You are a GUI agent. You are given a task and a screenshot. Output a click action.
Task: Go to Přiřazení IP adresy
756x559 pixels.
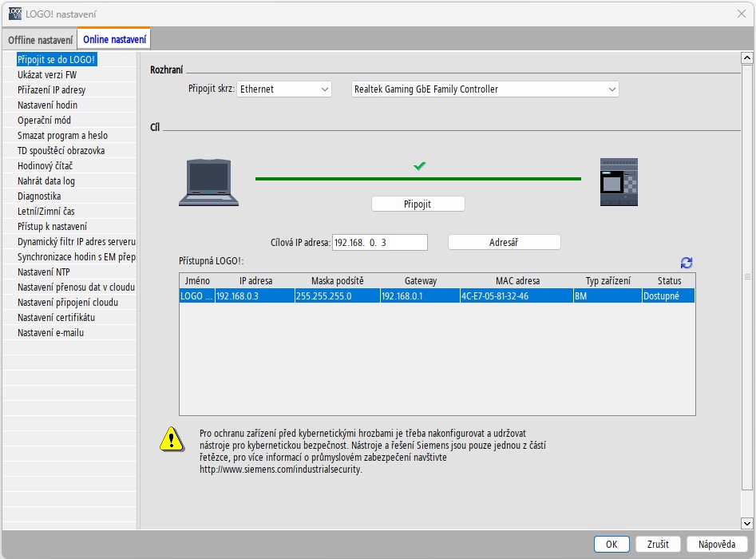click(52, 89)
